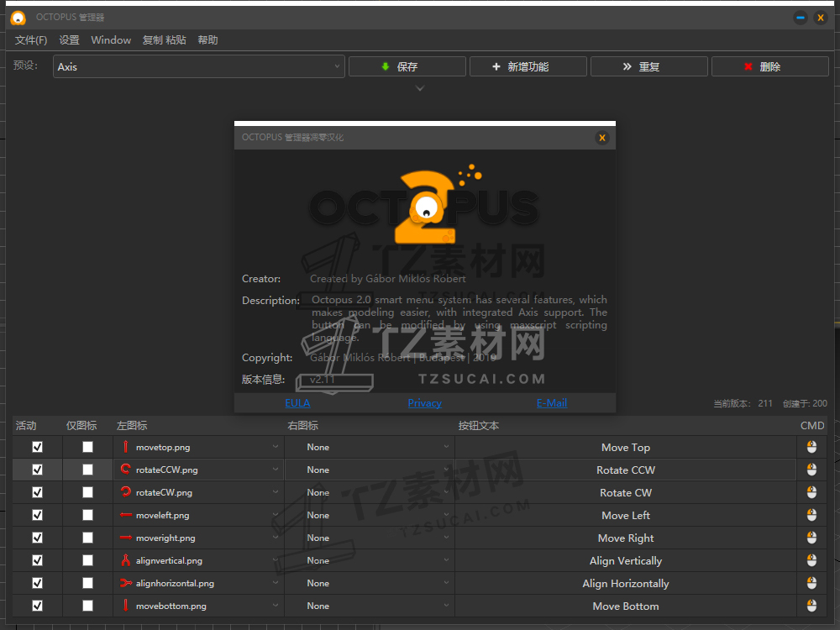Close the OCTOPUS about dialog
This screenshot has width=840, height=630.
(x=602, y=138)
